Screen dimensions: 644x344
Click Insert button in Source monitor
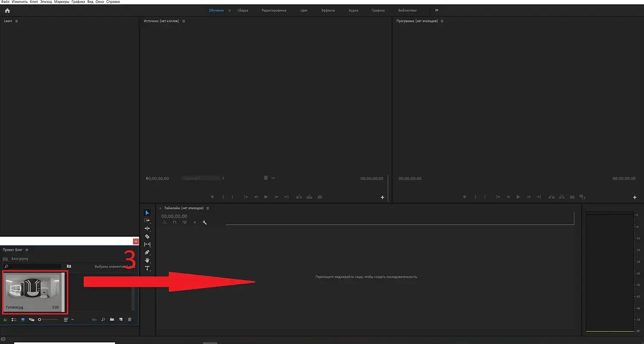[x=299, y=197]
